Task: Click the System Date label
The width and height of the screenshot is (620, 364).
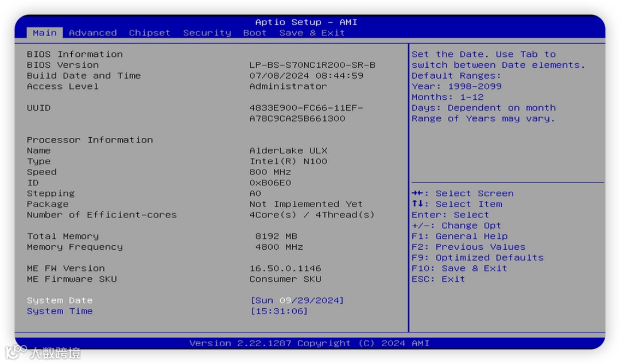Action: (60, 300)
